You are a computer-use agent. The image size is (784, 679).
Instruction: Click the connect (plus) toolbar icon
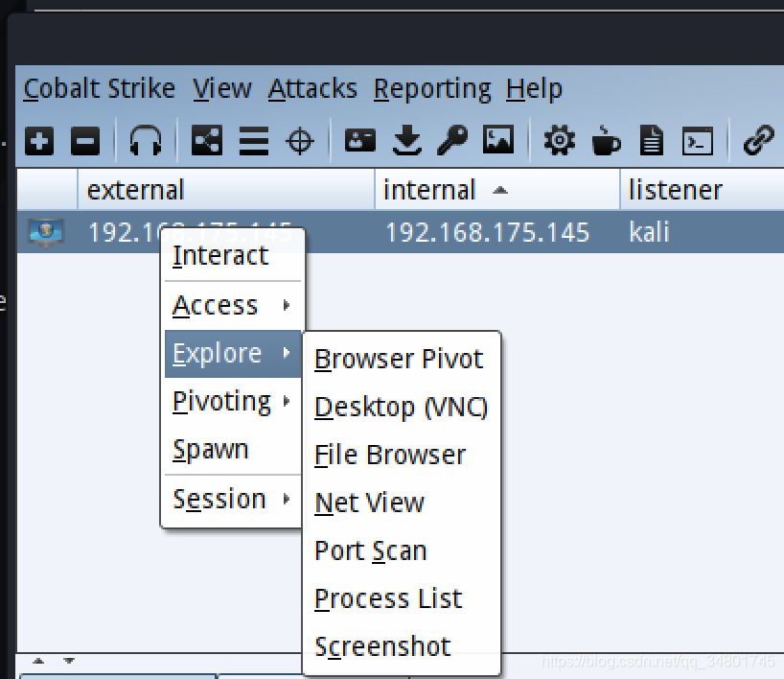39,141
